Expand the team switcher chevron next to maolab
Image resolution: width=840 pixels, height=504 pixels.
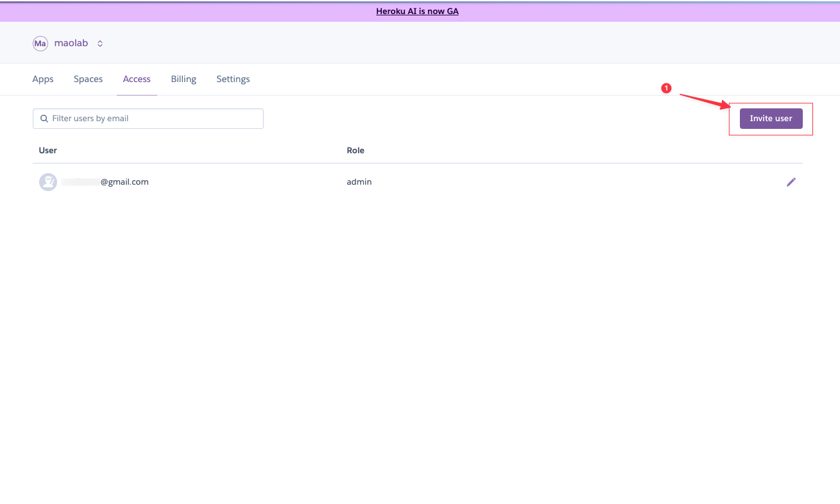click(x=100, y=44)
